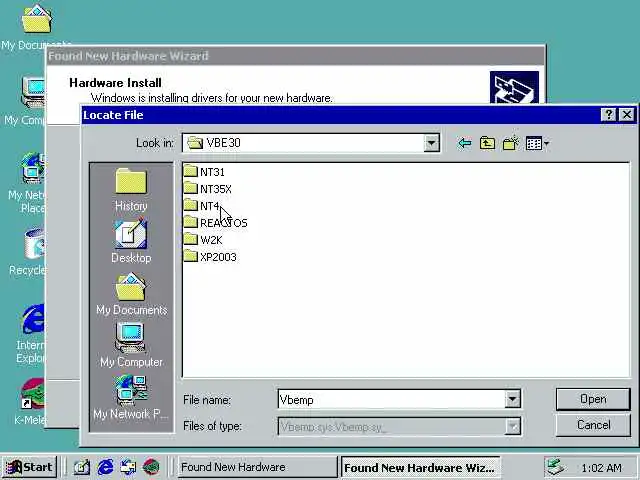Go up one folder level
640x480 pixels.
tap(487, 143)
